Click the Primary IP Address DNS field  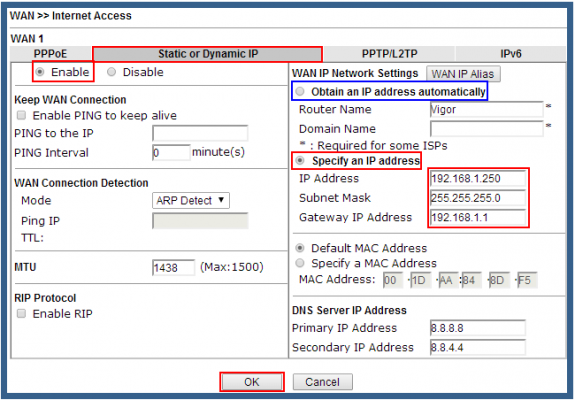478,328
